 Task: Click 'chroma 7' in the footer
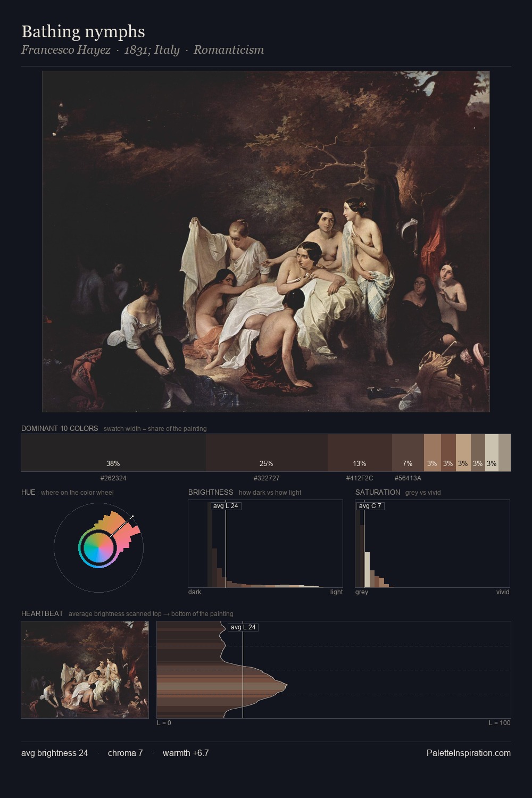[x=126, y=753]
